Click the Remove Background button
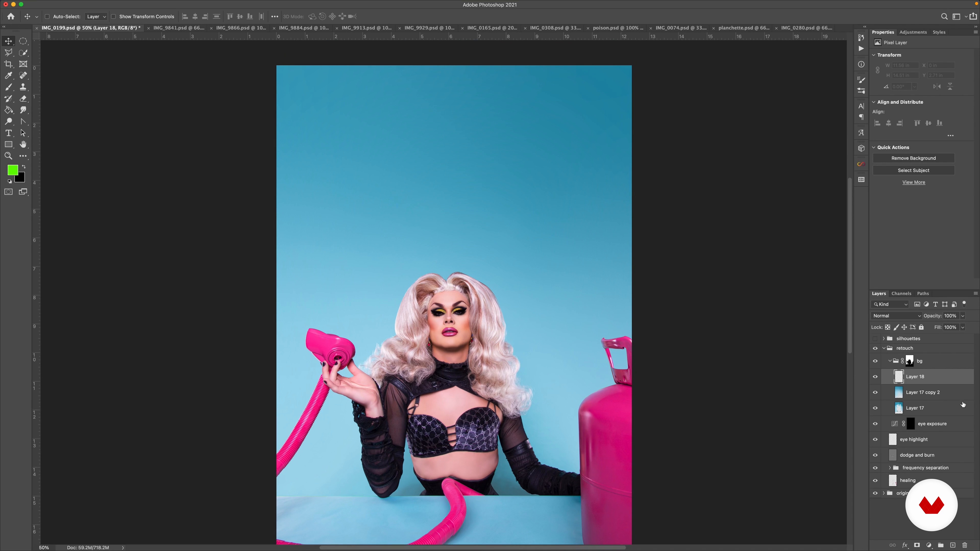The image size is (980, 551). (x=913, y=158)
